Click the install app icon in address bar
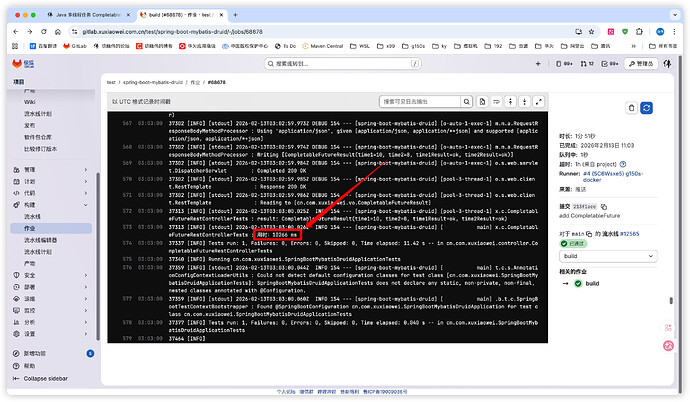 pyautogui.click(x=578, y=32)
